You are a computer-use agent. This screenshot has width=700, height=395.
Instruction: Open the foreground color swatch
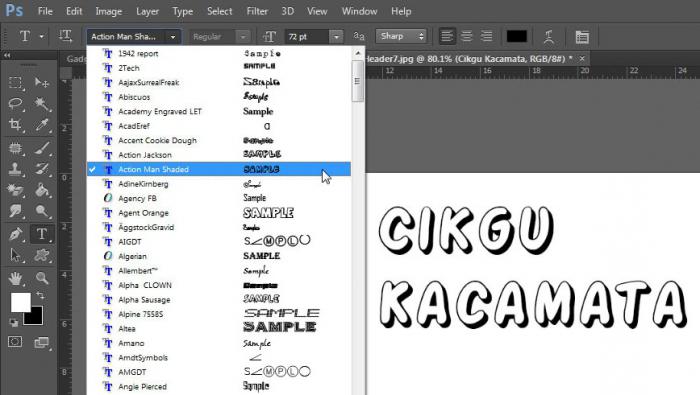pos(21,302)
